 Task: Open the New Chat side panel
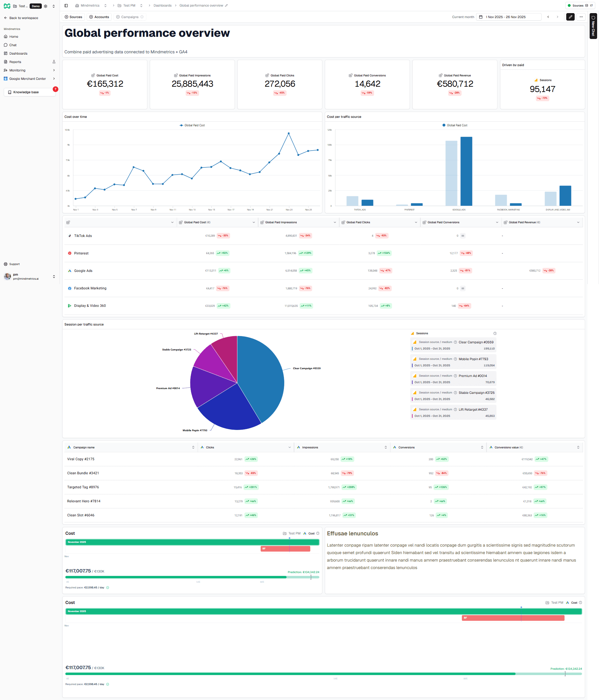593,26
